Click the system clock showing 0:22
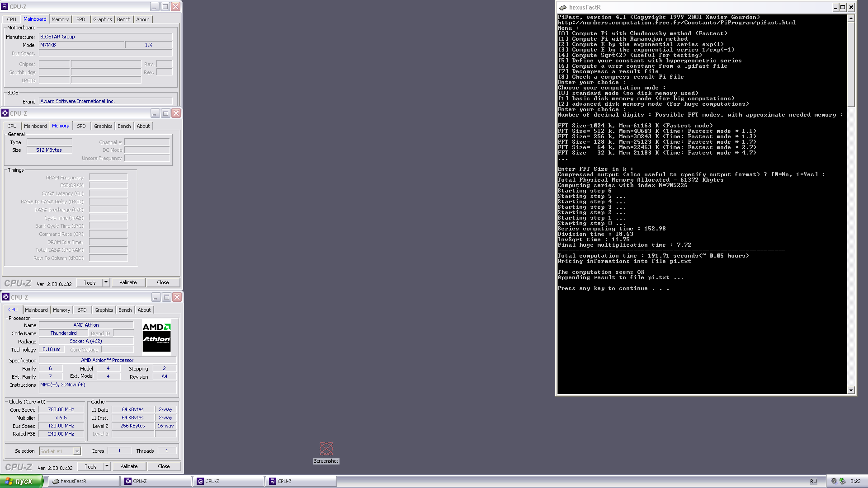Viewport: 868px width, 488px height. [855, 481]
